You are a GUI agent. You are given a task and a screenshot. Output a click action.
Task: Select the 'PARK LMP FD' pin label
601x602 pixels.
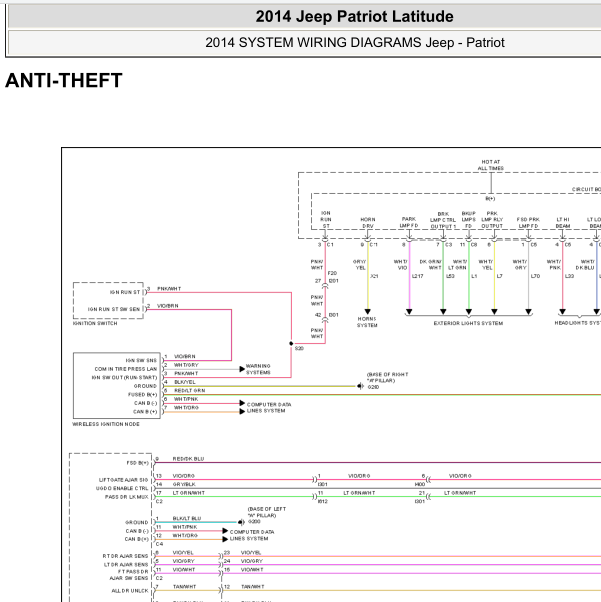[409, 222]
